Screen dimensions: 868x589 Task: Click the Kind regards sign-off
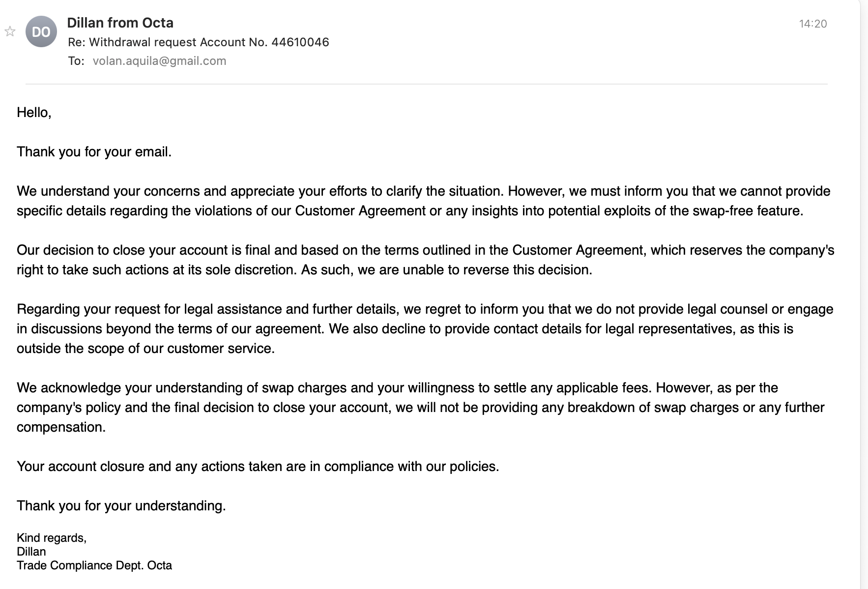52,538
